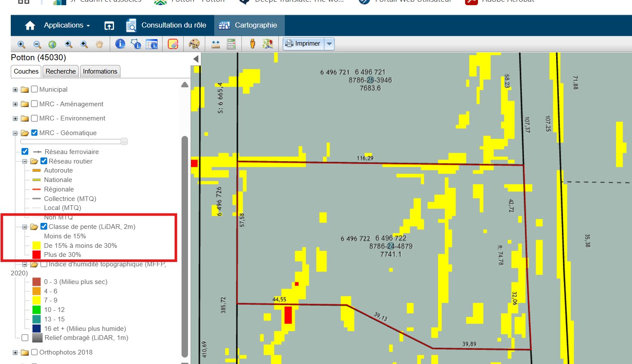The image size is (632, 364).
Task: Go to the home icon
Action: pyautogui.click(x=30, y=25)
